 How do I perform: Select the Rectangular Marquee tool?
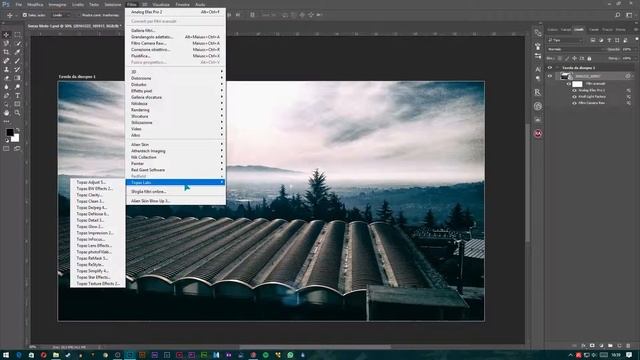[17, 35]
